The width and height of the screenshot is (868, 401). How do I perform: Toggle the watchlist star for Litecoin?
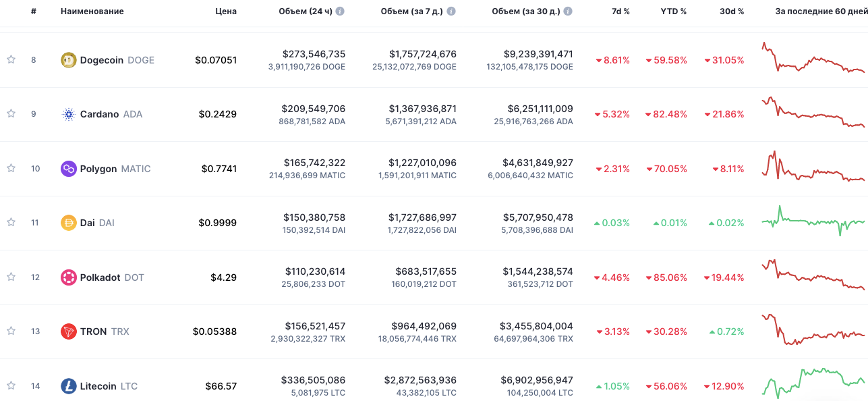(x=11, y=386)
